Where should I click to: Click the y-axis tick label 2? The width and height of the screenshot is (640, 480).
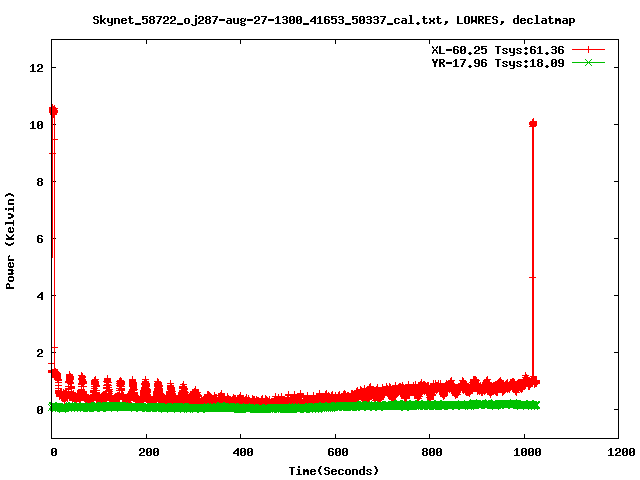point(40,353)
